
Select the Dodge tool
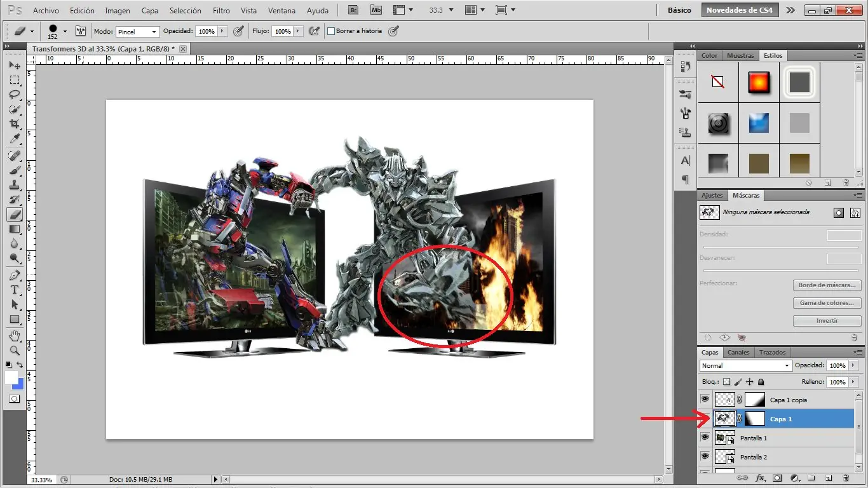(14, 258)
